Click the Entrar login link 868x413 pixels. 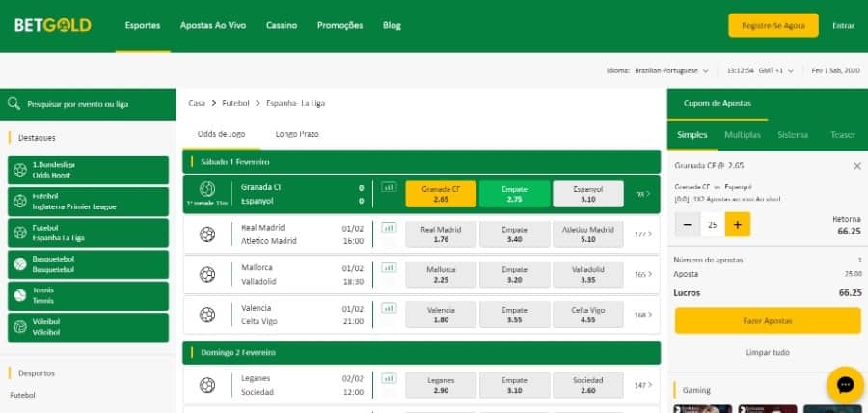click(843, 26)
